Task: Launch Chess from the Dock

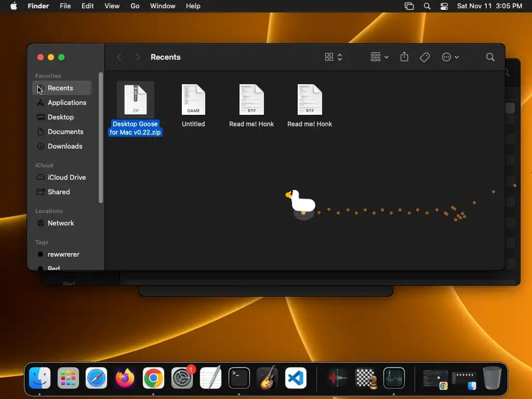Action: pos(366,378)
